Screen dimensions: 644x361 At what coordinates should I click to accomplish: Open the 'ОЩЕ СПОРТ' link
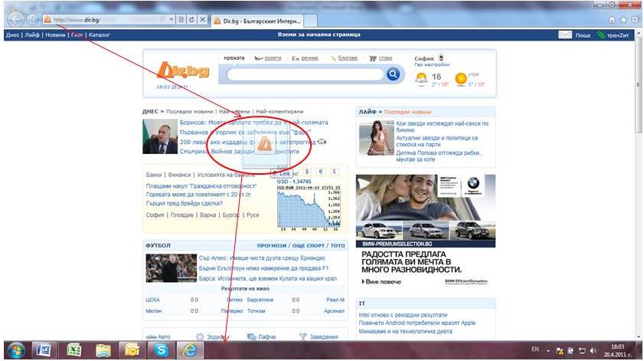(308, 245)
